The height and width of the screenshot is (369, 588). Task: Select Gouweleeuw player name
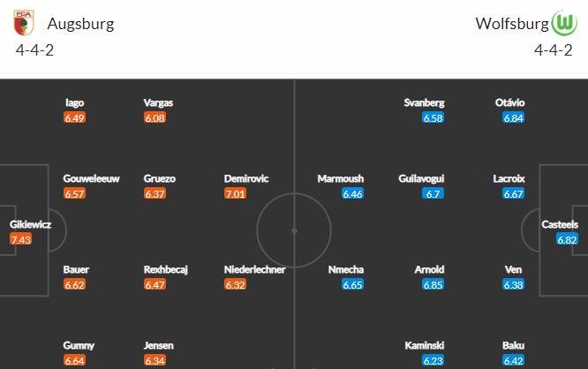click(x=91, y=178)
